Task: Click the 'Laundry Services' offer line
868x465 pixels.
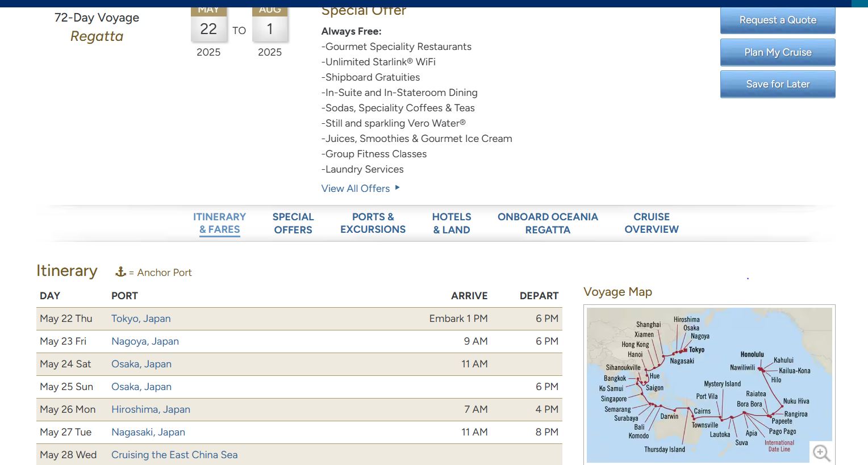Action: point(362,169)
